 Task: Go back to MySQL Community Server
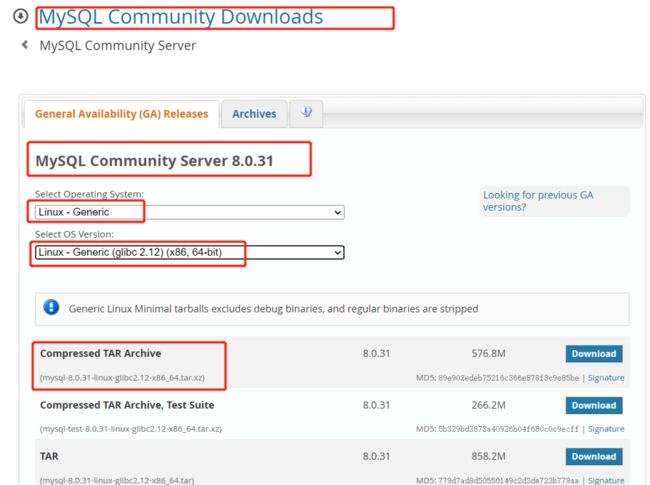(x=117, y=46)
